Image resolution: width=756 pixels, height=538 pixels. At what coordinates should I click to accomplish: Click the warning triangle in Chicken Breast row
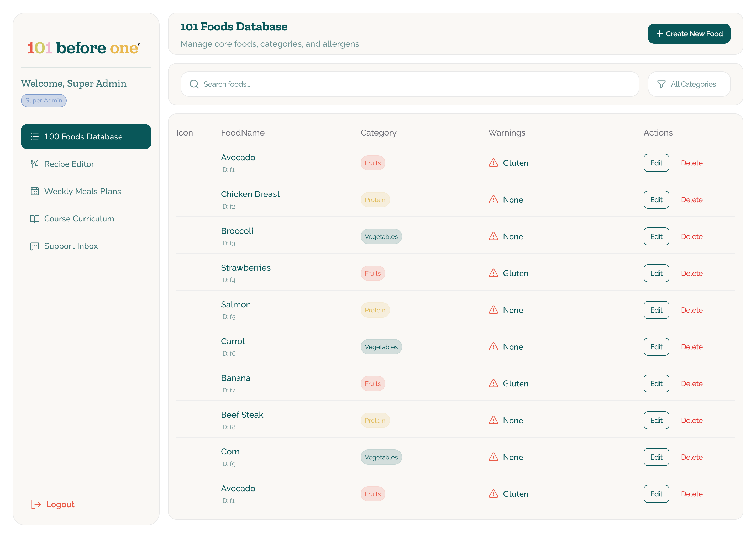pos(493,199)
